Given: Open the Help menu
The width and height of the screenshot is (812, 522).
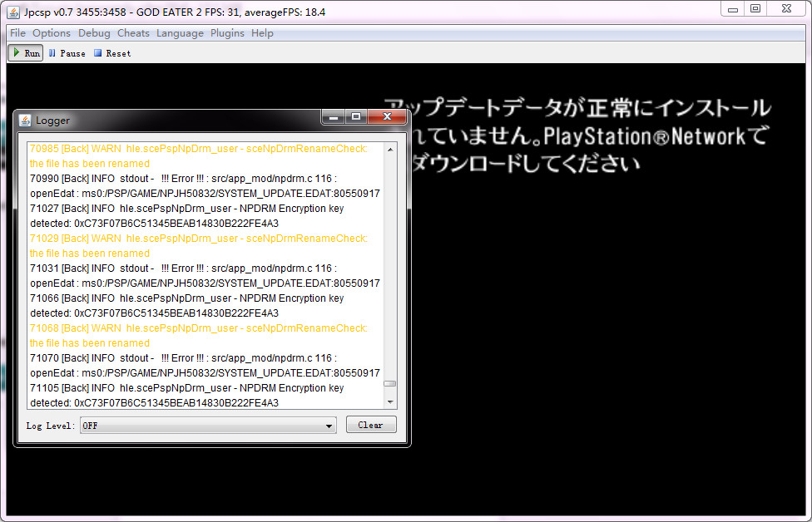Looking at the screenshot, I should point(262,33).
